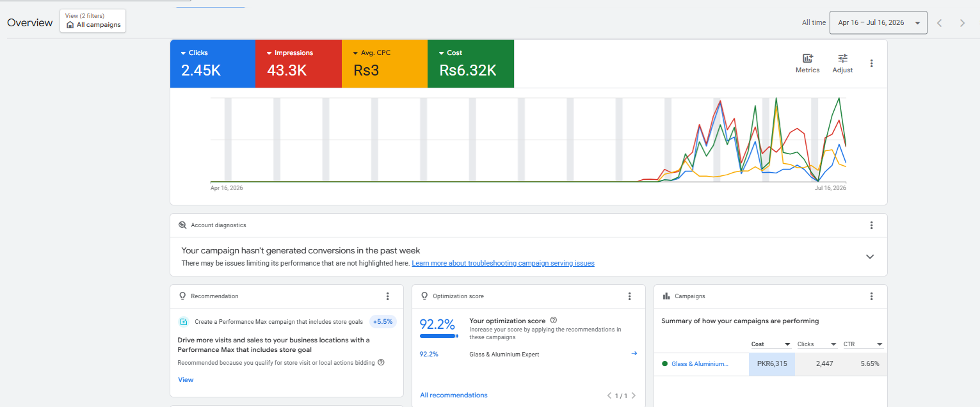980x407 pixels.
Task: Open the Metrics chart icon
Action: (x=807, y=58)
